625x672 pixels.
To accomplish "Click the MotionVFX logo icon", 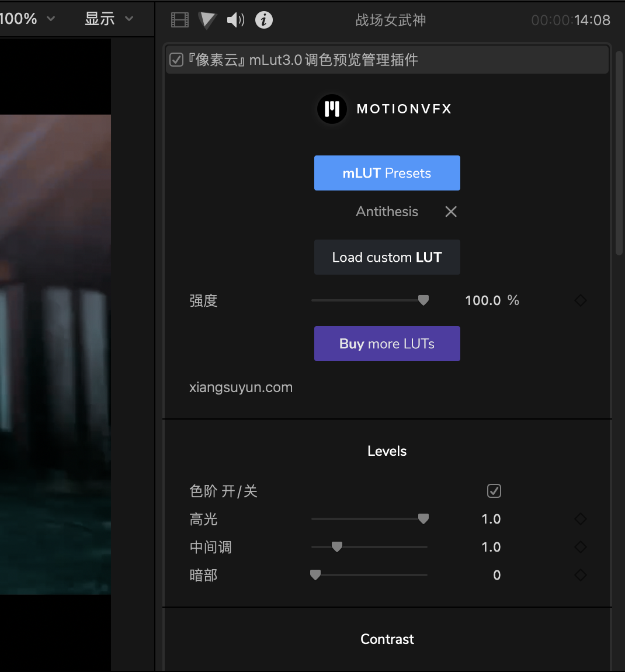I will (332, 109).
